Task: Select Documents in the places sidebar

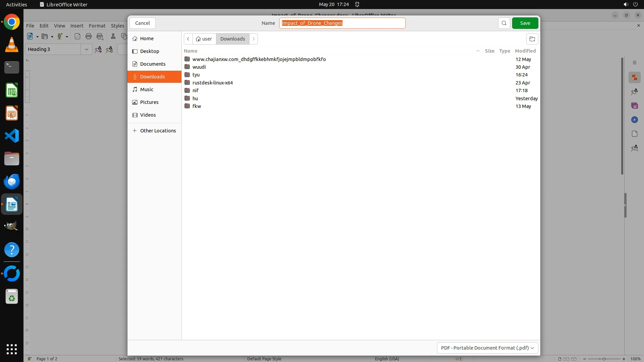Action: (153, 64)
